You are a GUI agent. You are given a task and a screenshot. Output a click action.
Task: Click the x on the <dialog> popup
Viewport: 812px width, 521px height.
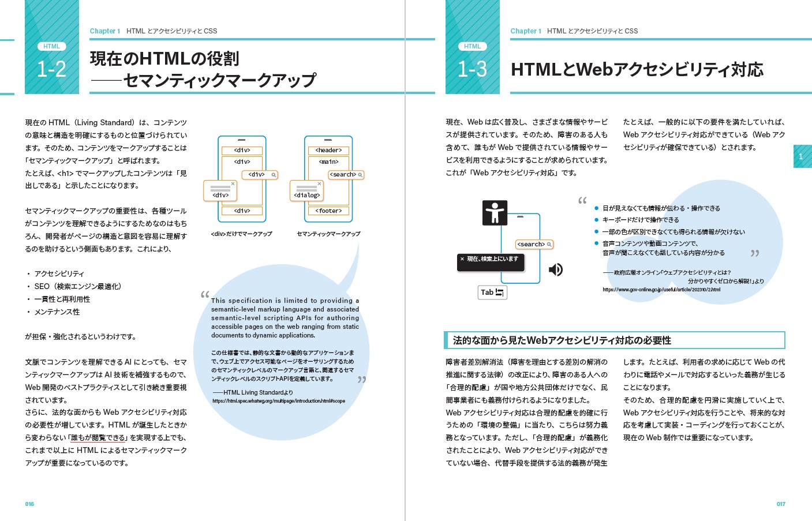319,184
